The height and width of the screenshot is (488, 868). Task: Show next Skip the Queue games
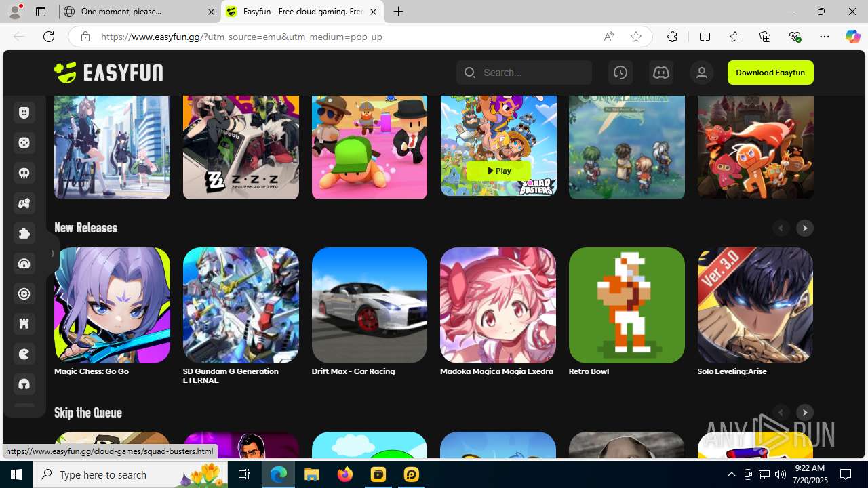click(x=805, y=413)
